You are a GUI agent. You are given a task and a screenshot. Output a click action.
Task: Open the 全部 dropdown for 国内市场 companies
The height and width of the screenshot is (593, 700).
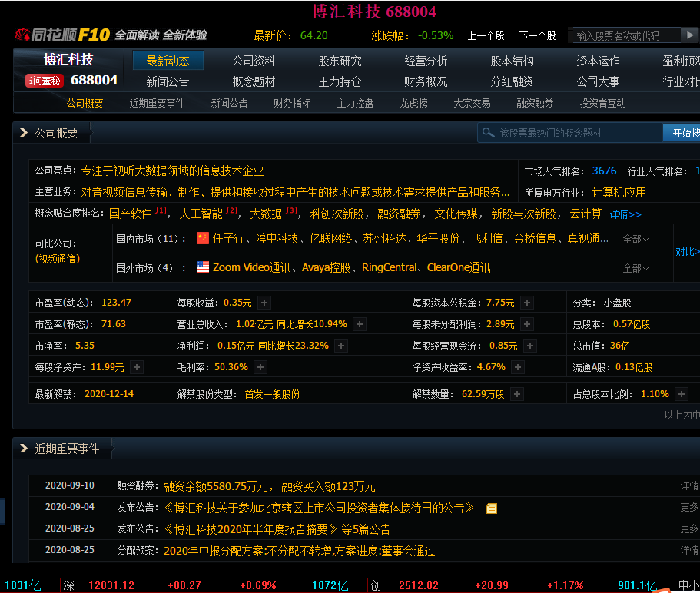click(635, 239)
